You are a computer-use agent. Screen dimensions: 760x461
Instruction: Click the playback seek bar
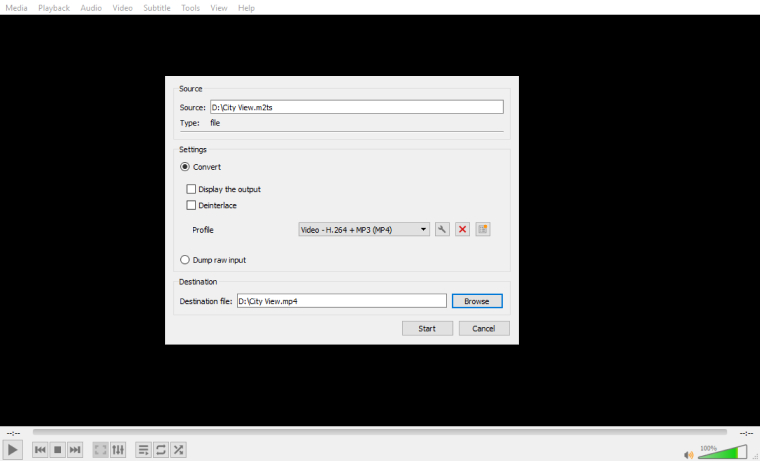click(x=380, y=431)
